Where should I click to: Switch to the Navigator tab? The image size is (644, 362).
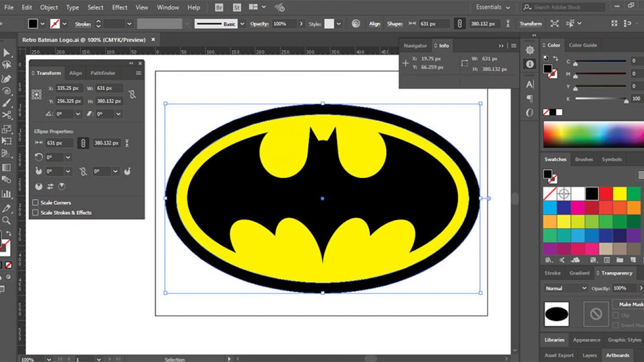(x=415, y=45)
